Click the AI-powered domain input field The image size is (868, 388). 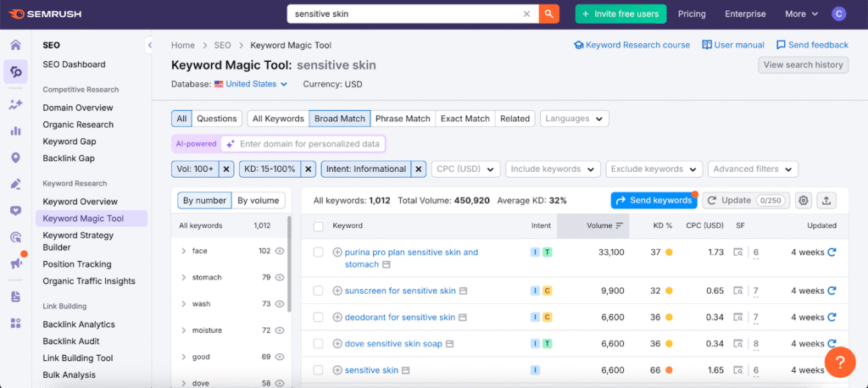309,144
